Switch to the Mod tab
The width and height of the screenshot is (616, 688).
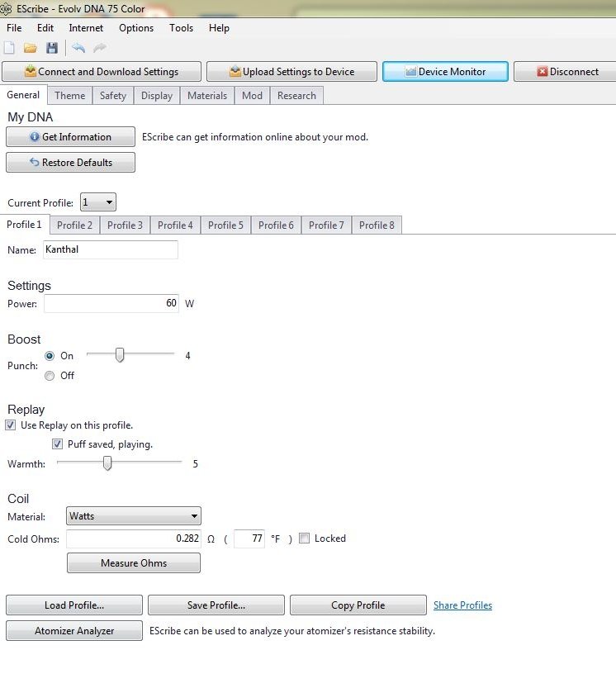[253, 96]
